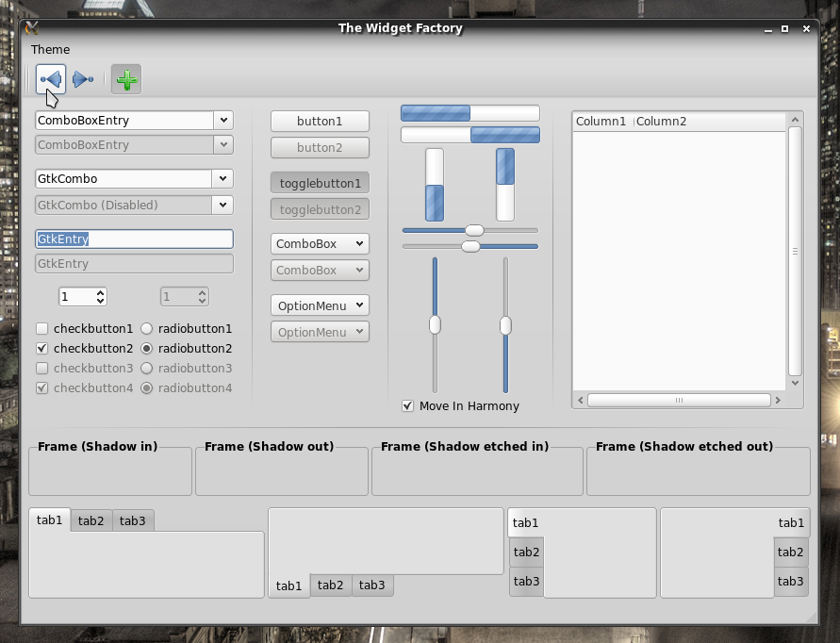Image resolution: width=840 pixels, height=643 pixels.
Task: Expand the GtkCombo (Disabled) dropdown arrow
Action: pos(222,205)
